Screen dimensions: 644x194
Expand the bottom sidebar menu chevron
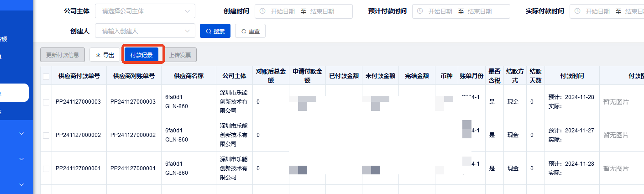point(21,184)
